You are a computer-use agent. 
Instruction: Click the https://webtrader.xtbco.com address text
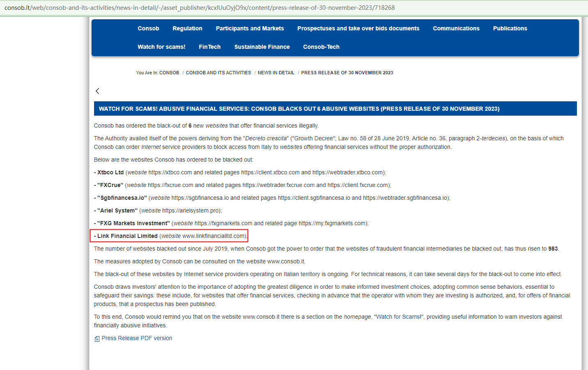[348, 172]
